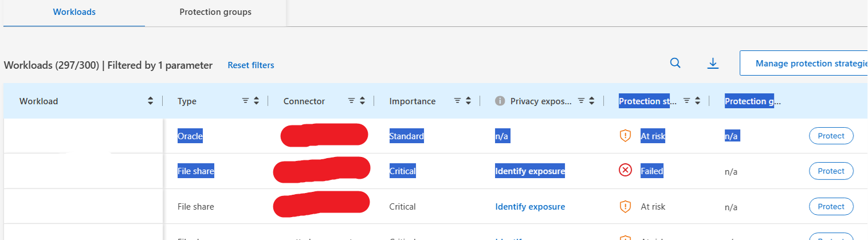Click Protect for the Failed file share
This screenshot has height=240, width=868.
pyautogui.click(x=831, y=171)
